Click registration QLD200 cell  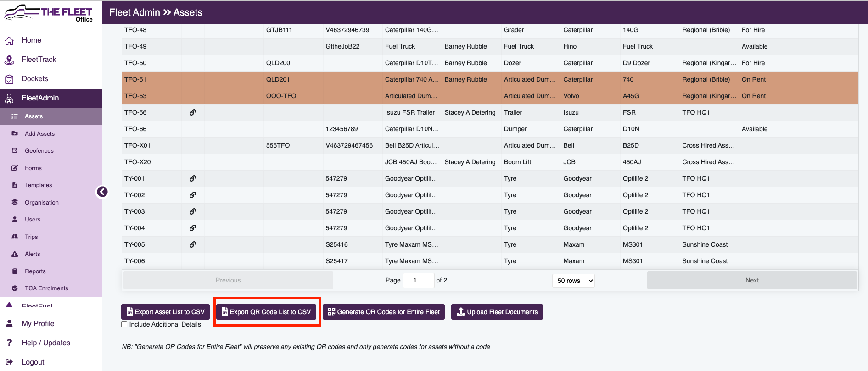[278, 63]
